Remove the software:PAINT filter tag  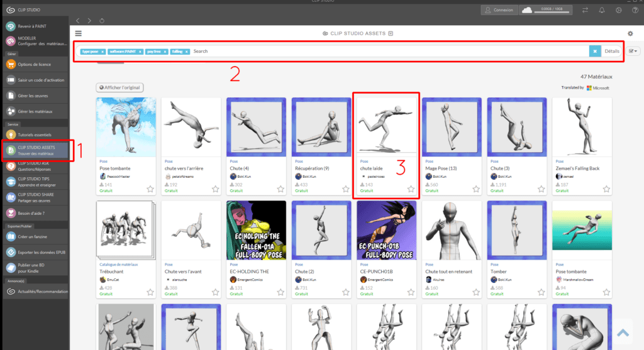pyautogui.click(x=140, y=52)
